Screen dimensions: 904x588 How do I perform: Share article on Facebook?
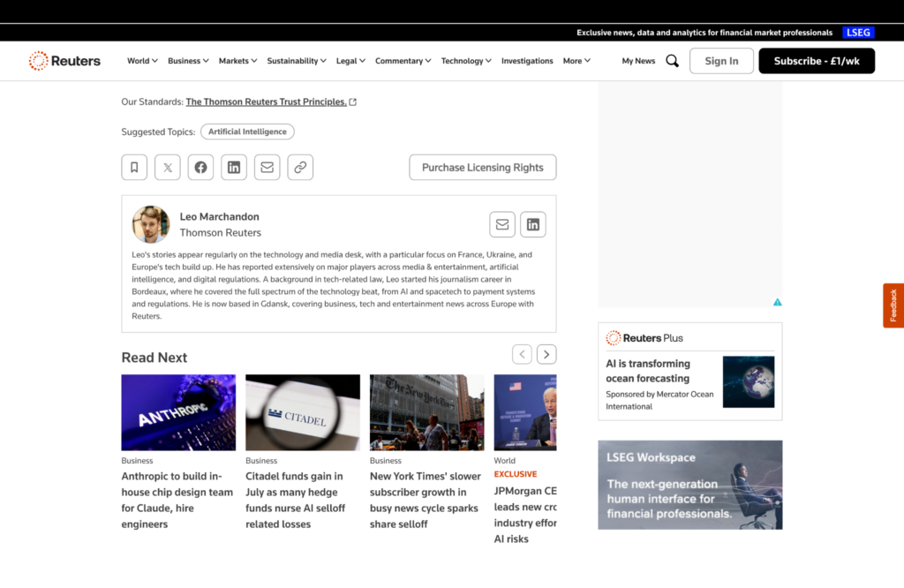200,167
